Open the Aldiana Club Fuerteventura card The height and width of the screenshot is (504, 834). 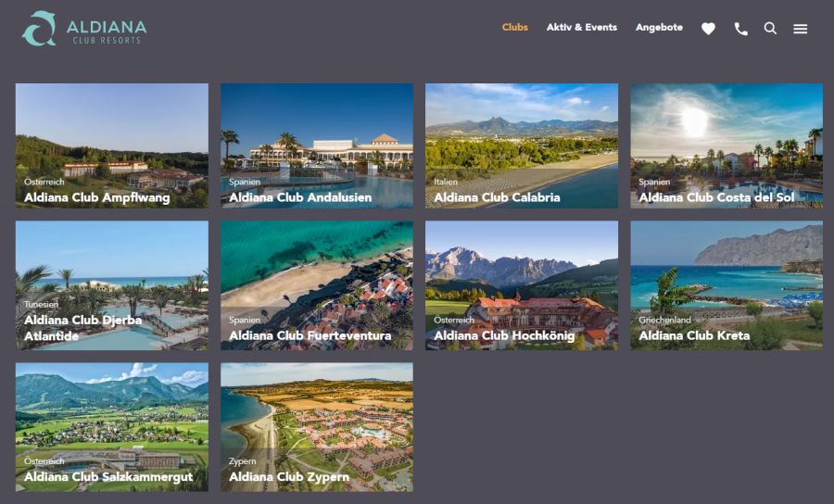(x=317, y=285)
